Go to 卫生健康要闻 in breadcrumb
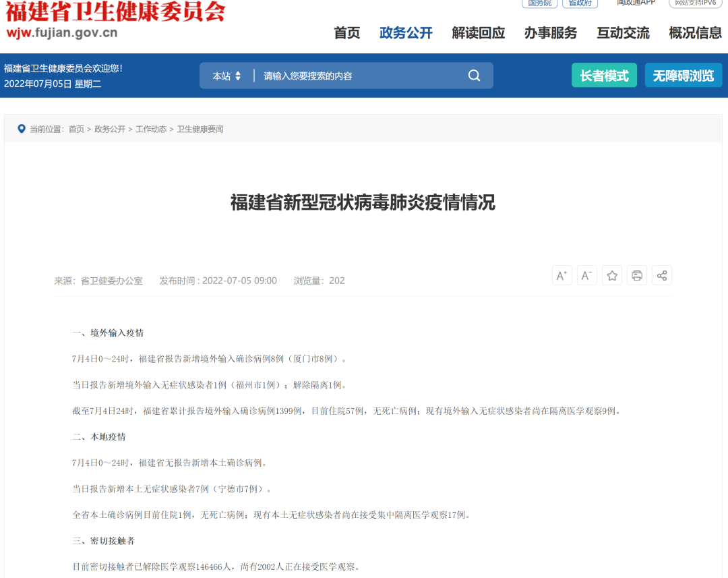728x578 pixels. point(200,129)
